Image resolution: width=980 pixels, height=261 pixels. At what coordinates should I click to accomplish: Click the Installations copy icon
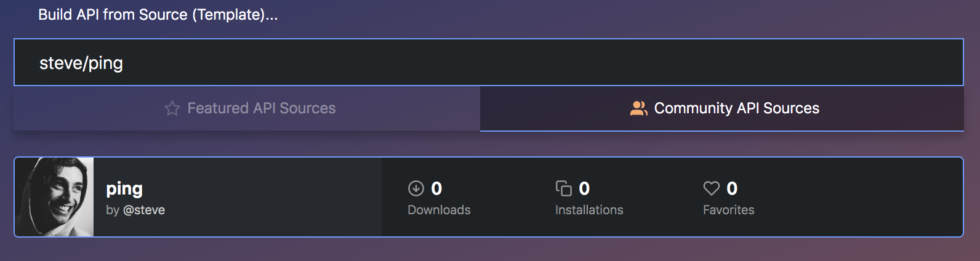click(x=563, y=188)
